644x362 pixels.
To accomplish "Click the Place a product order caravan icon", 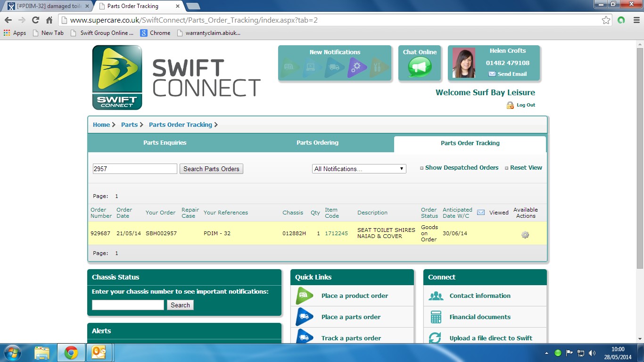I will point(305,296).
